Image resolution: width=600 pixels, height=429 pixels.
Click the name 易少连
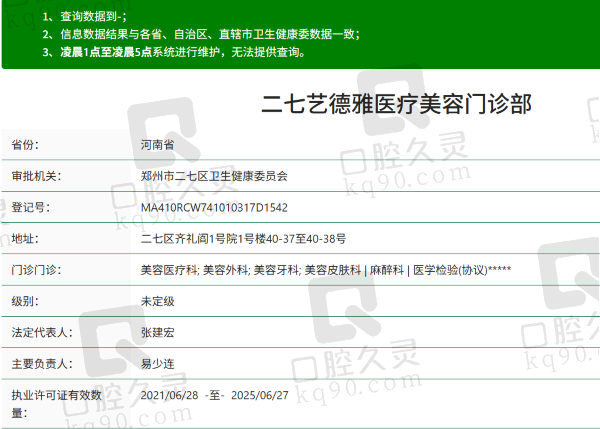157,364
